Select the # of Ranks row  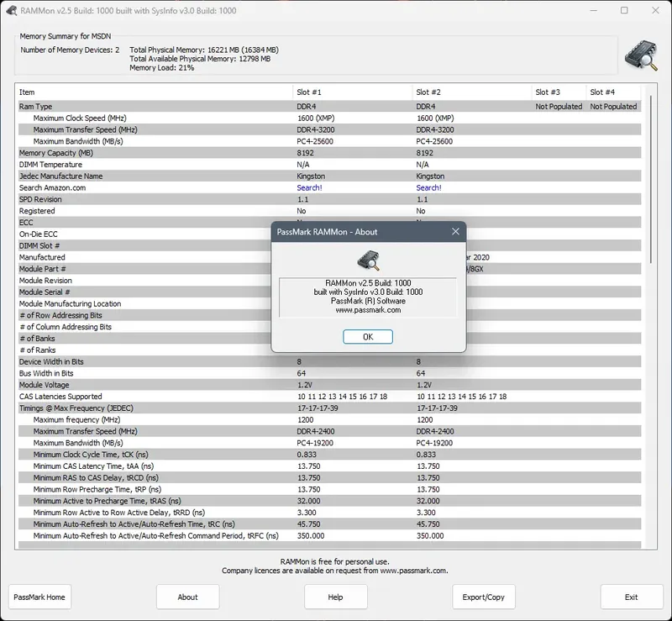click(329, 350)
